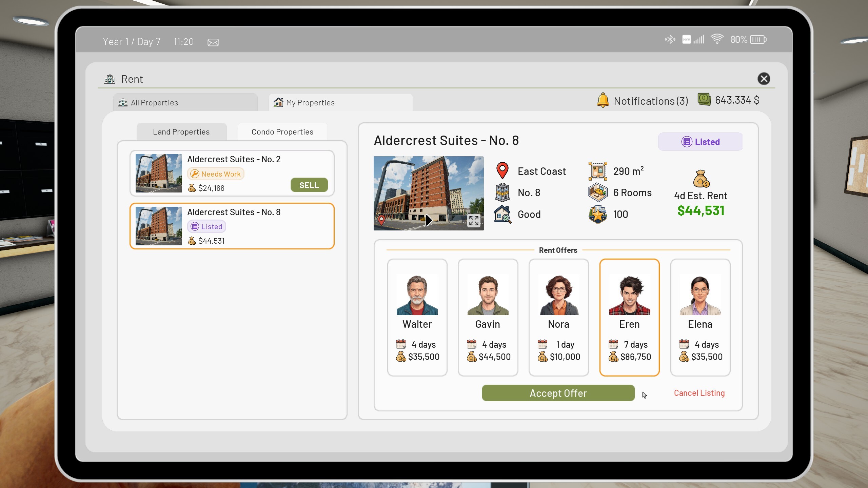
Task: Click the green cash balance icon
Action: 704,100
